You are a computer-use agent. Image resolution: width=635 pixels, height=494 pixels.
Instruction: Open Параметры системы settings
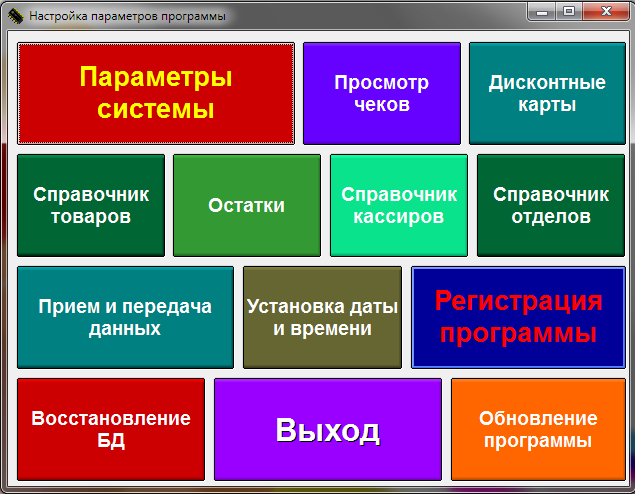[156, 94]
